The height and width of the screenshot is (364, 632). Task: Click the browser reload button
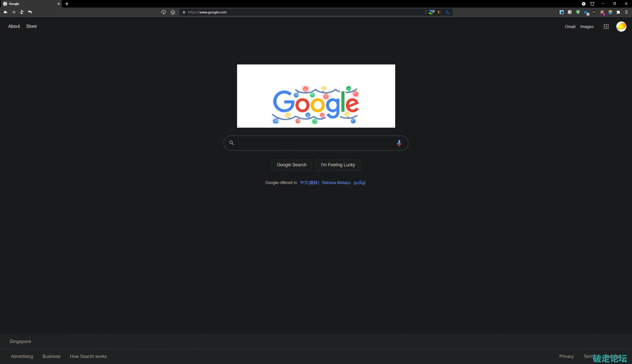tap(22, 12)
